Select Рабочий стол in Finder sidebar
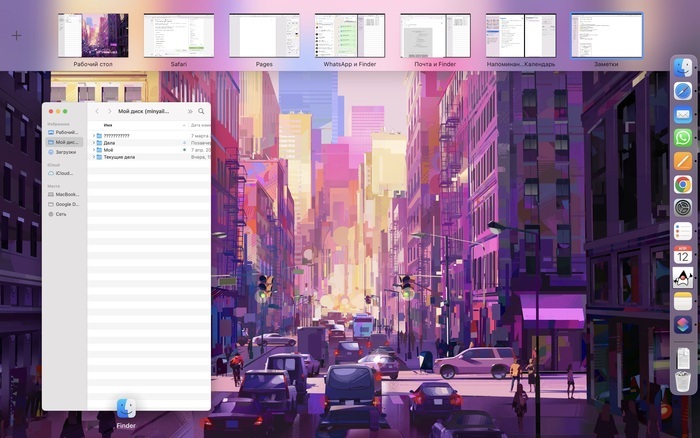 (x=64, y=132)
